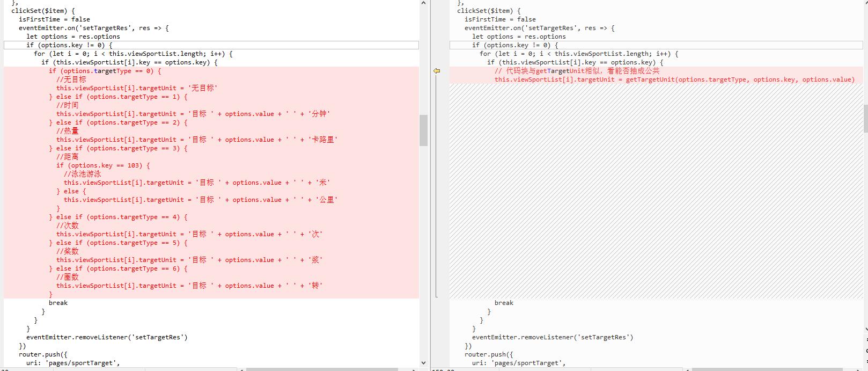Click the eventEmitter.on('setTargetRes') line in the right pane
The image size is (868, 371).
click(x=540, y=28)
